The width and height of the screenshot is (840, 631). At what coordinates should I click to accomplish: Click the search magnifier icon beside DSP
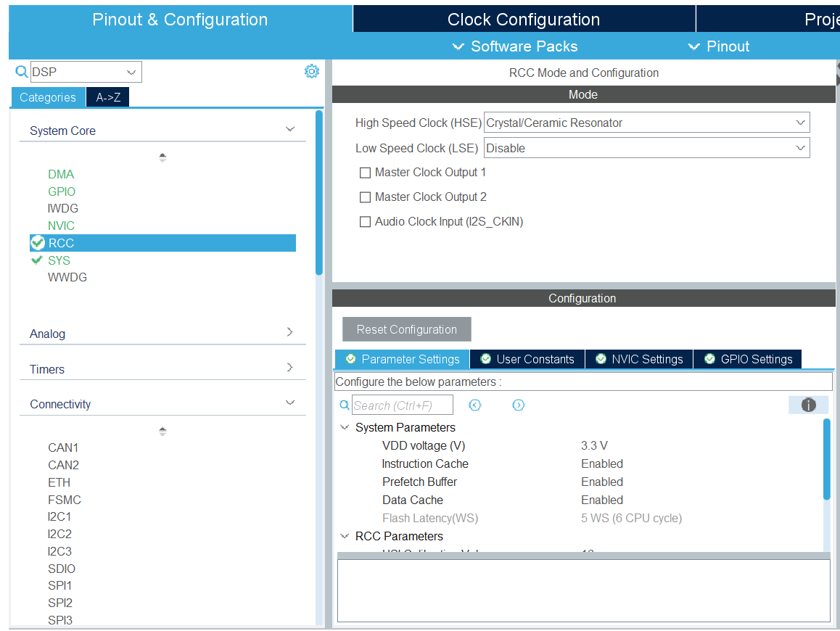22,72
